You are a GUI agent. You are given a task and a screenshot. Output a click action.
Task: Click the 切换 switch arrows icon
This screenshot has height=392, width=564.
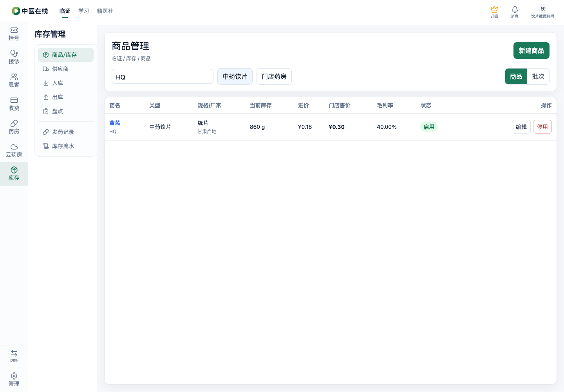[14, 353]
